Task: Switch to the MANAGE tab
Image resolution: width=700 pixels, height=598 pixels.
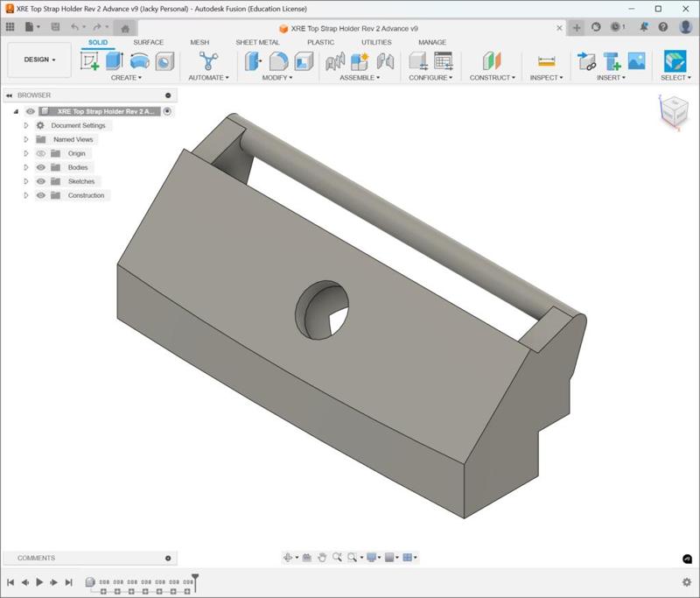Action: (432, 42)
